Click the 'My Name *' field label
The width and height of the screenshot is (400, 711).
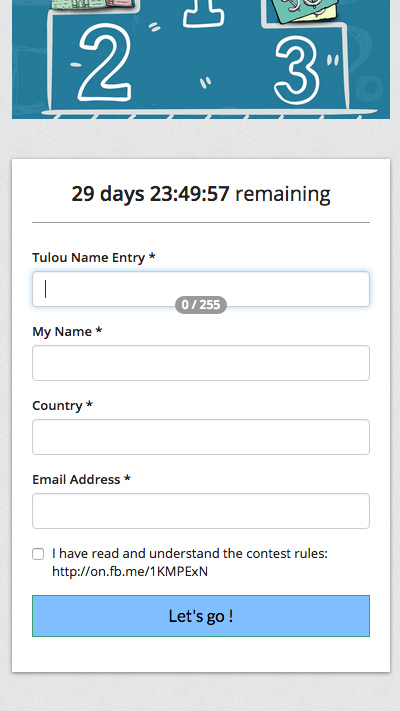[x=67, y=331]
